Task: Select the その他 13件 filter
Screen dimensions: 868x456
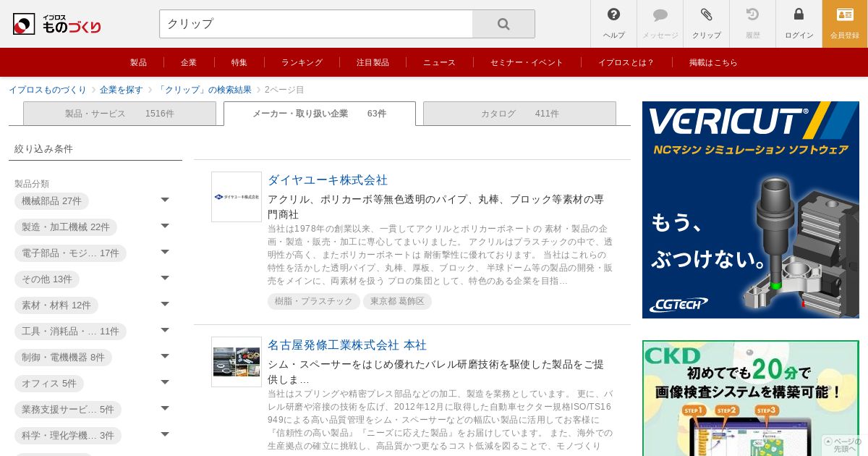Action: [x=47, y=279]
